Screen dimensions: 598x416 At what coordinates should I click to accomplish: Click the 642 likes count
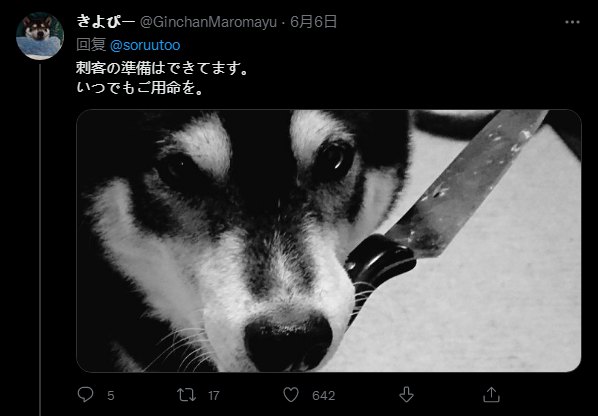[x=323, y=396]
